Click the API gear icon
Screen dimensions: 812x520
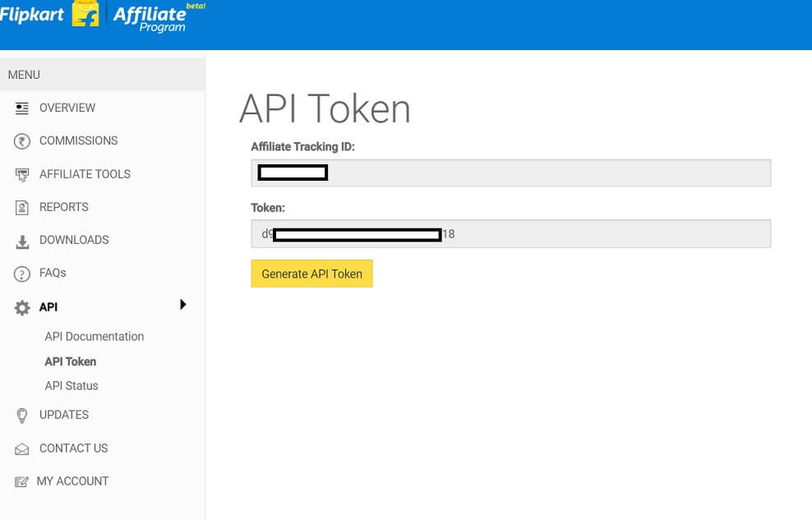click(x=21, y=307)
